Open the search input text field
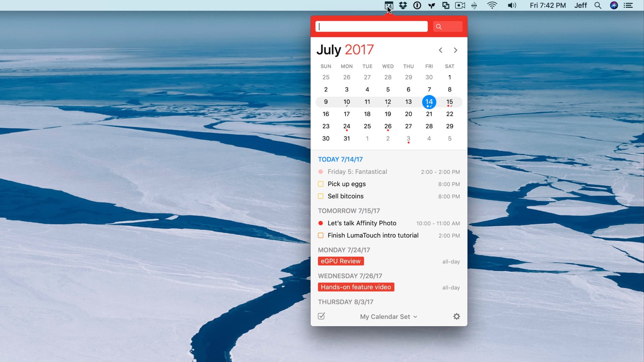The width and height of the screenshot is (644, 362). point(372,26)
